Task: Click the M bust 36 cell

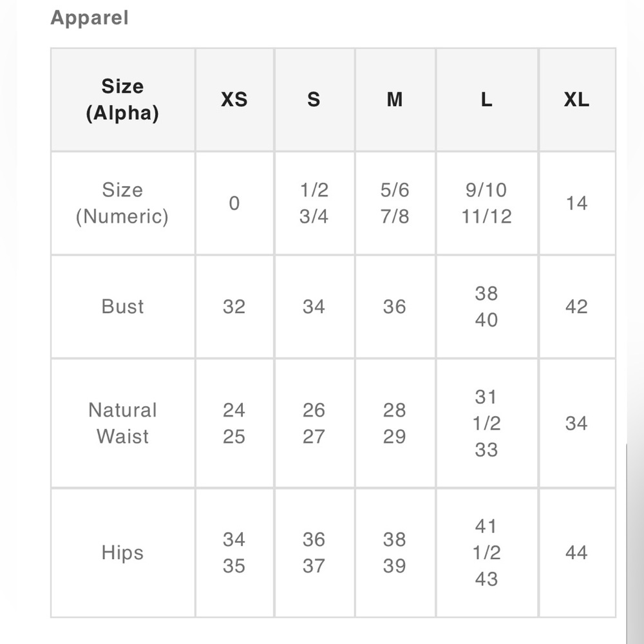Action: tap(394, 307)
